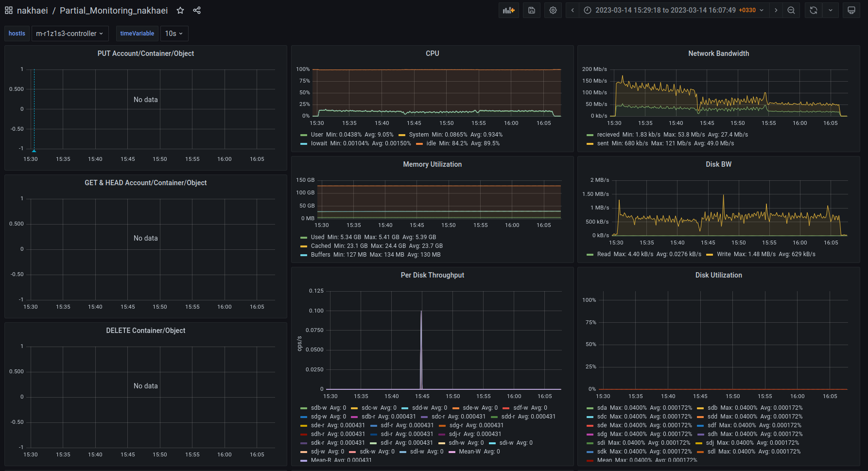Share the dashboard via share icon
Image resolution: width=868 pixels, height=471 pixels.
(197, 10)
